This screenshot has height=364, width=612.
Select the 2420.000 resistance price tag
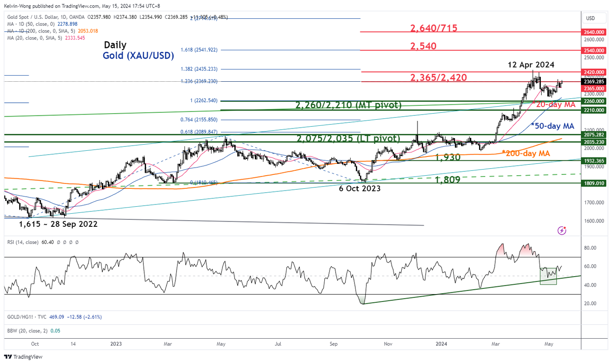tap(594, 72)
